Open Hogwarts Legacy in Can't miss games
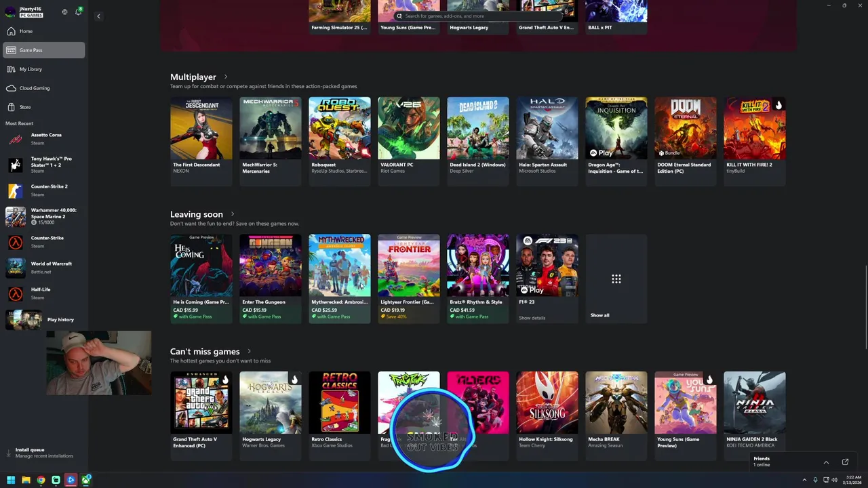This screenshot has width=868, height=488. [270, 415]
